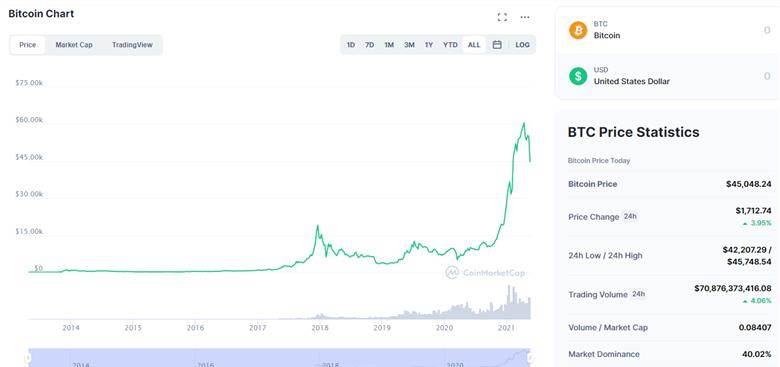The height and width of the screenshot is (367, 780).
Task: Choose the YTD time range
Action: tap(450, 45)
